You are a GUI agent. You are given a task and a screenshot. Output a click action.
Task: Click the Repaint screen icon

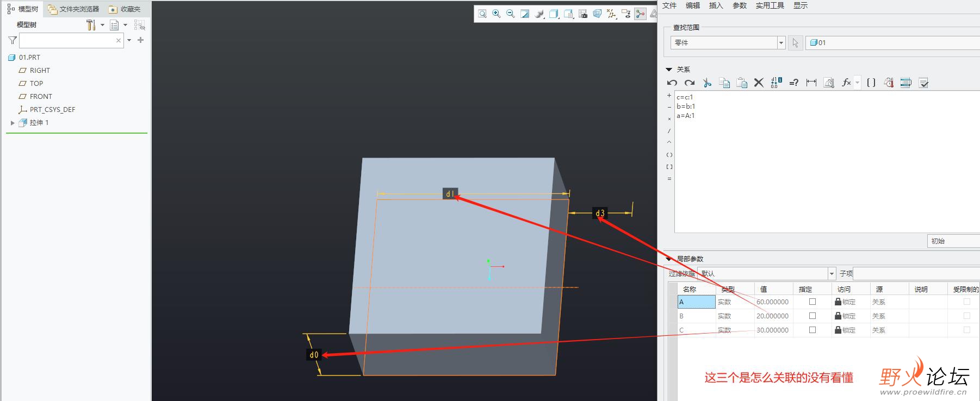tap(525, 14)
